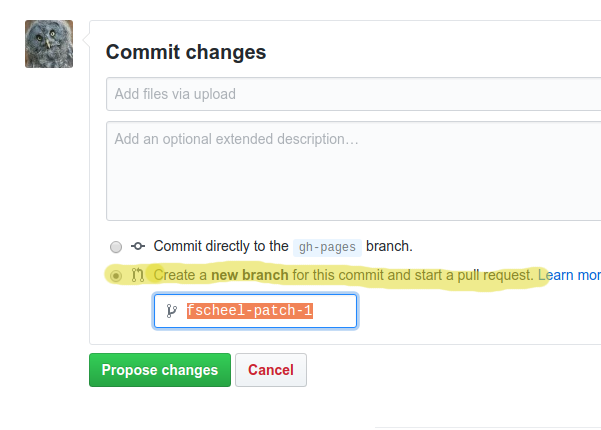Click the branch icon in name field

(x=172, y=311)
